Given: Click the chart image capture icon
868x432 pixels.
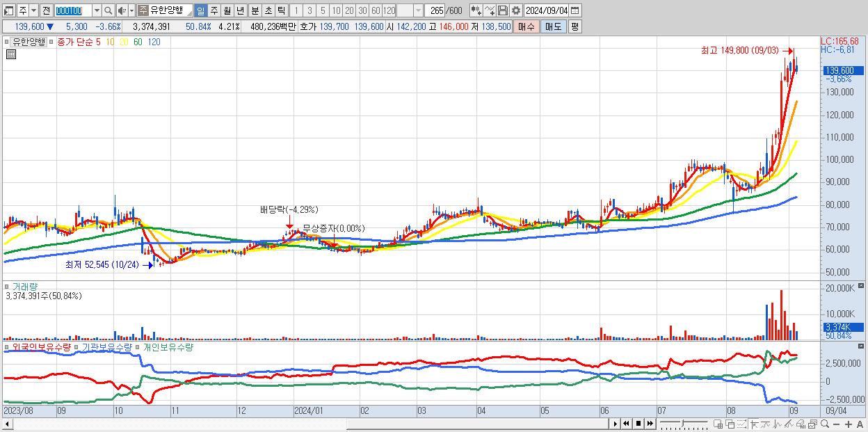Looking at the screenshot, I should (x=813, y=424).
